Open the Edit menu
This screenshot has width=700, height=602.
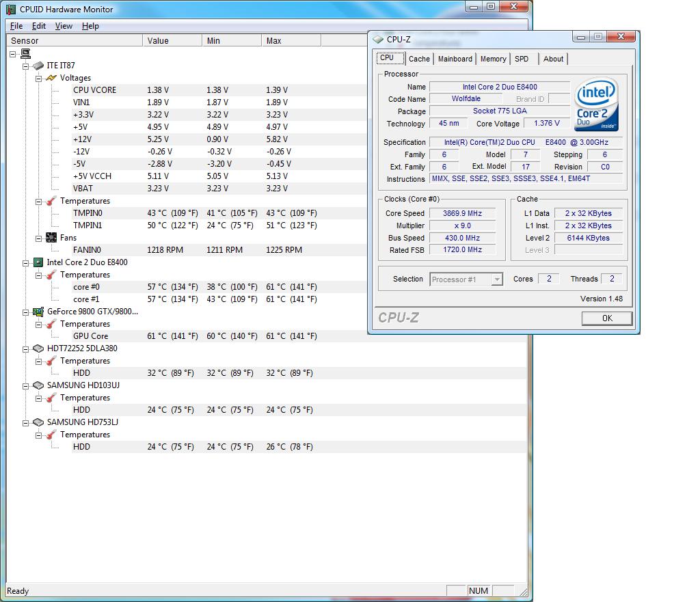tap(39, 26)
